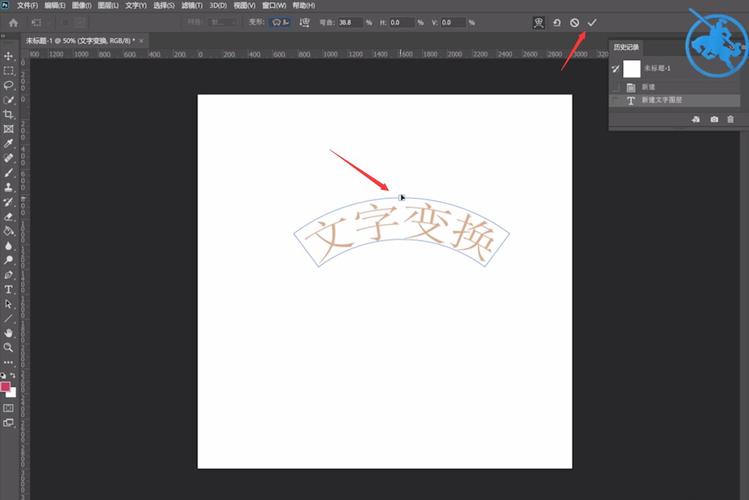
Task: Open the Window (窗口) menu
Action: [x=274, y=5]
